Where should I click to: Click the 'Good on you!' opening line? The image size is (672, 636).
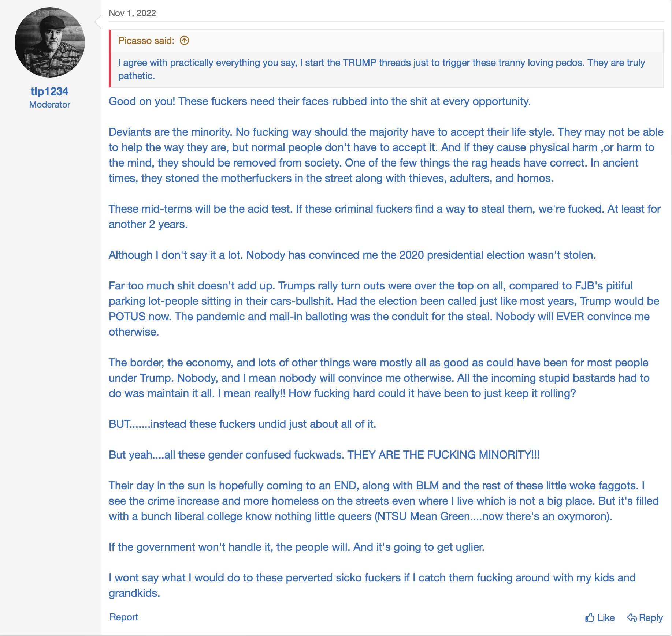point(319,101)
